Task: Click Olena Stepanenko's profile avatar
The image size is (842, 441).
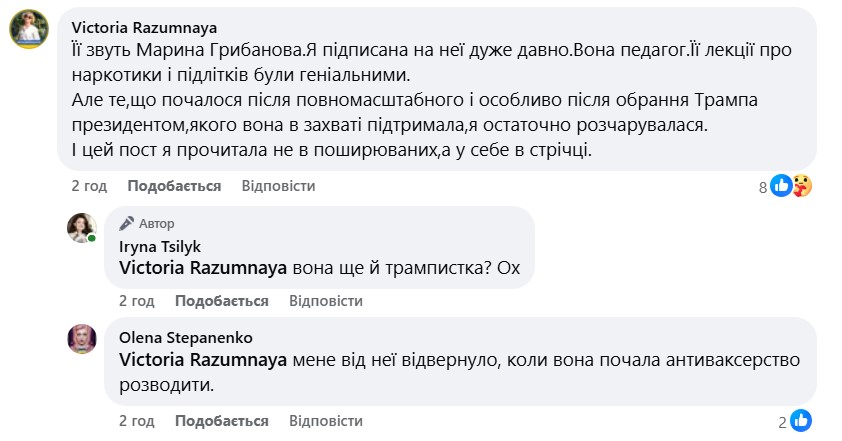Action: point(81,338)
